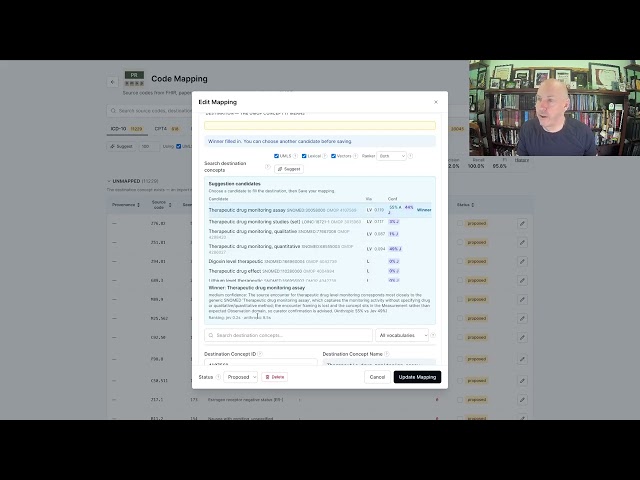Open help icon next to All vocabularies

pyautogui.click(x=433, y=335)
